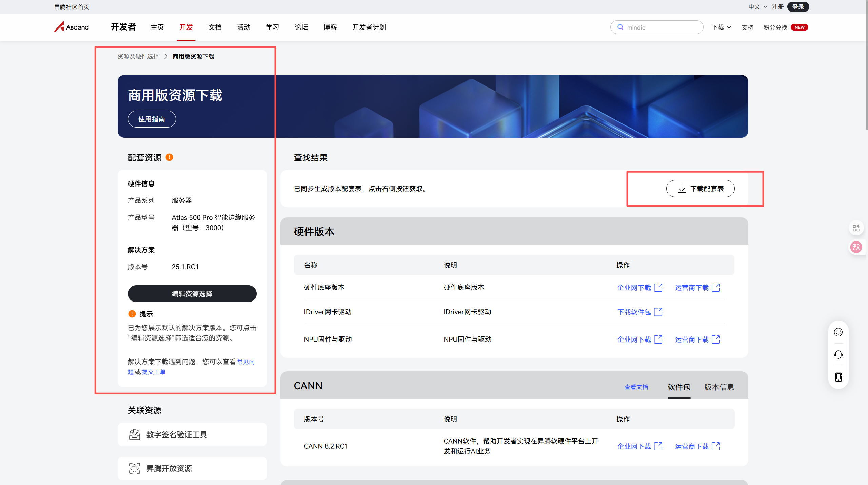
Task: Open the 提交工单 link
Action: click(154, 372)
